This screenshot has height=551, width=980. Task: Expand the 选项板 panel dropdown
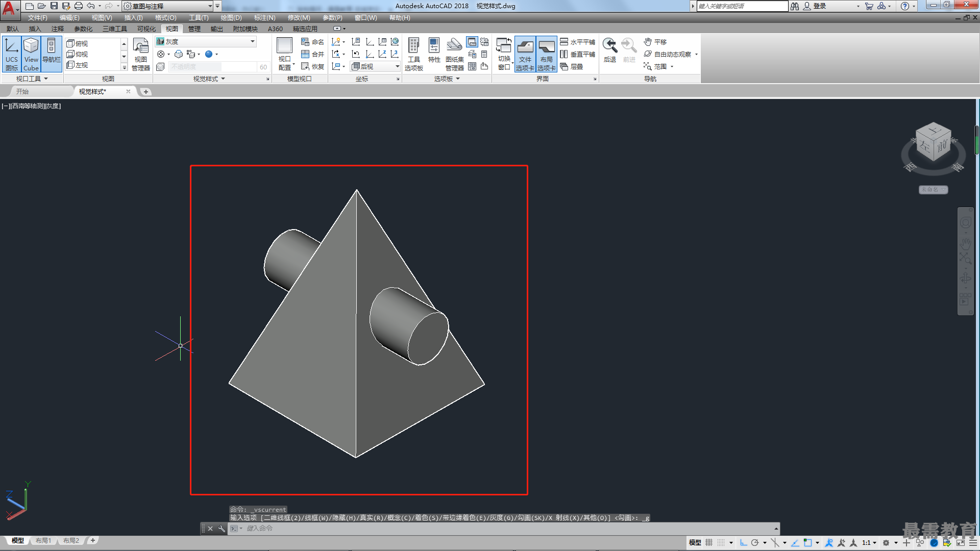[x=447, y=79]
